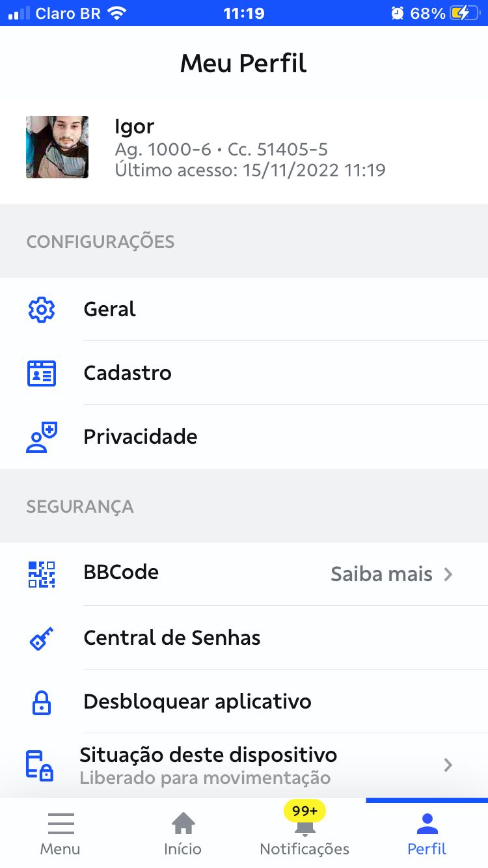The width and height of the screenshot is (488, 868).
Task: Tap the device lock icon
Action: point(40,765)
